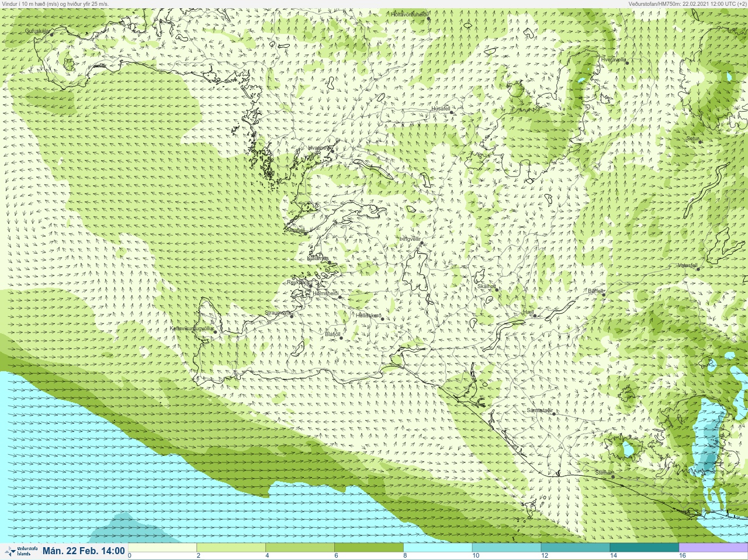Image resolution: width=748 pixels, height=560 pixels.
Task: Select the purple above-16 m/s legend swatch
Action: pyautogui.click(x=713, y=547)
